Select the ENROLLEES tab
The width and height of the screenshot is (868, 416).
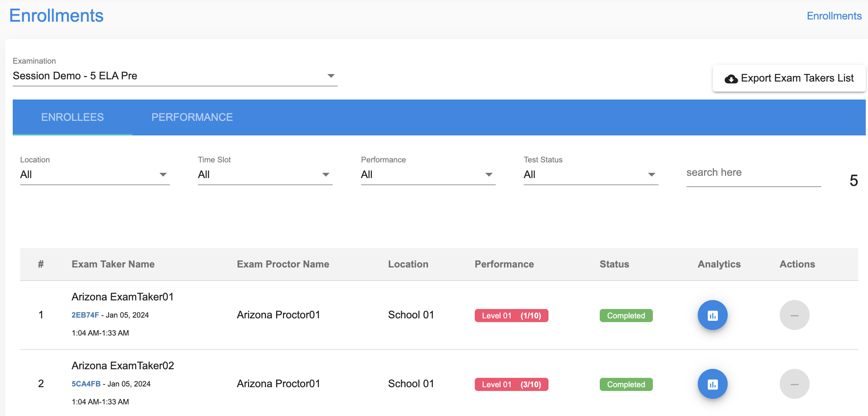72,117
